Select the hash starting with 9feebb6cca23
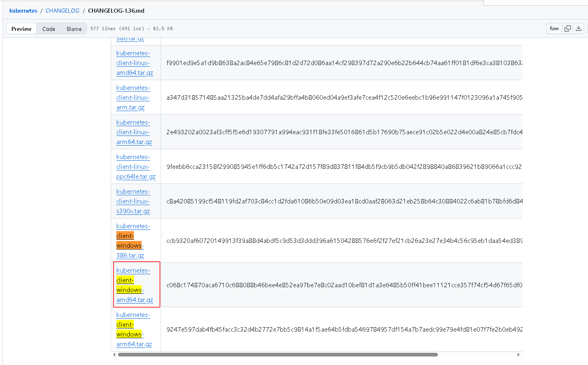The width and height of the screenshot is (588, 365). pyautogui.click(x=344, y=167)
